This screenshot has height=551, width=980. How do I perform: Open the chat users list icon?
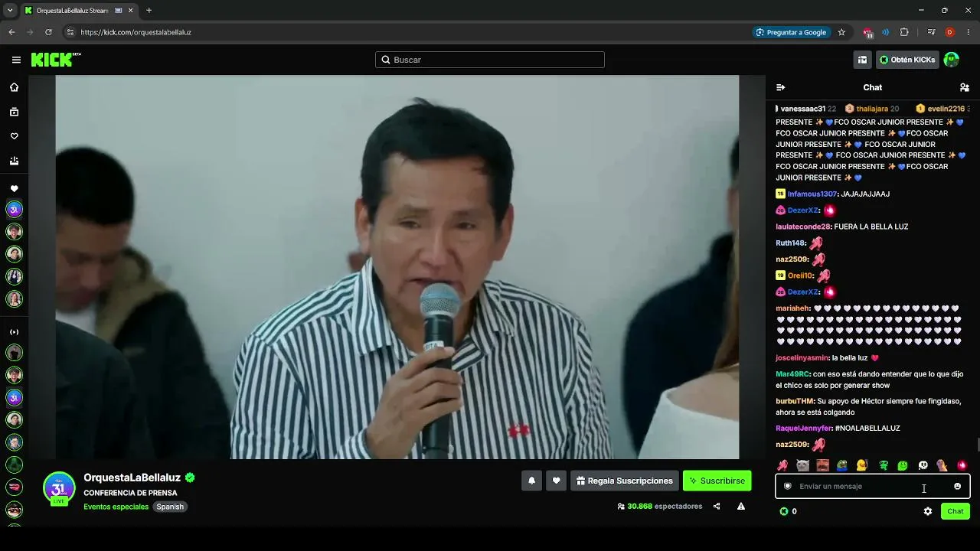965,87
